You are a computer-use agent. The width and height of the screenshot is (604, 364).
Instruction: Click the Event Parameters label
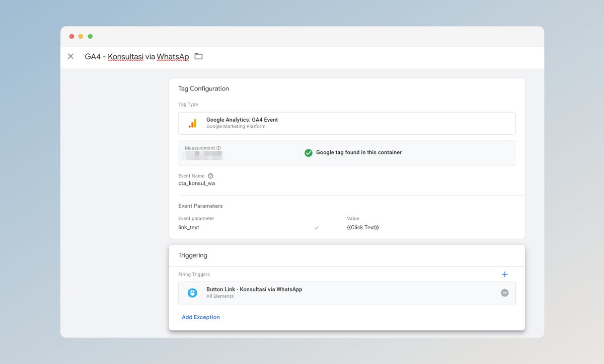(200, 206)
